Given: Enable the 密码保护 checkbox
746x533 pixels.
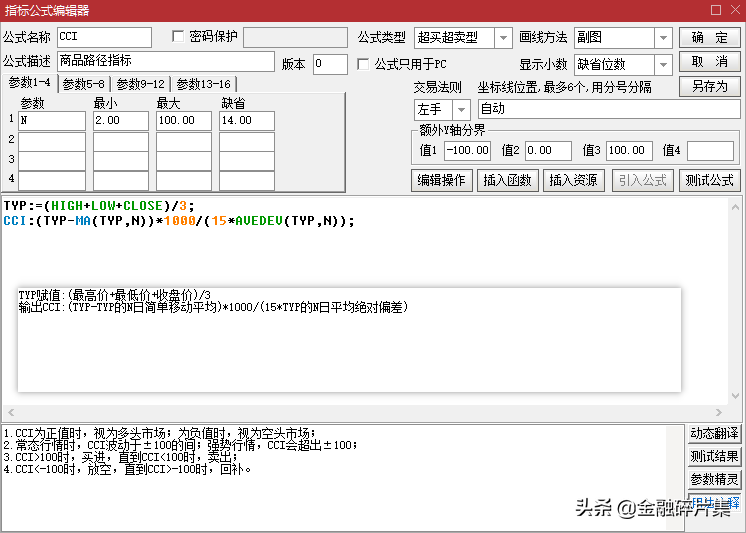Looking at the screenshot, I should (179, 37).
